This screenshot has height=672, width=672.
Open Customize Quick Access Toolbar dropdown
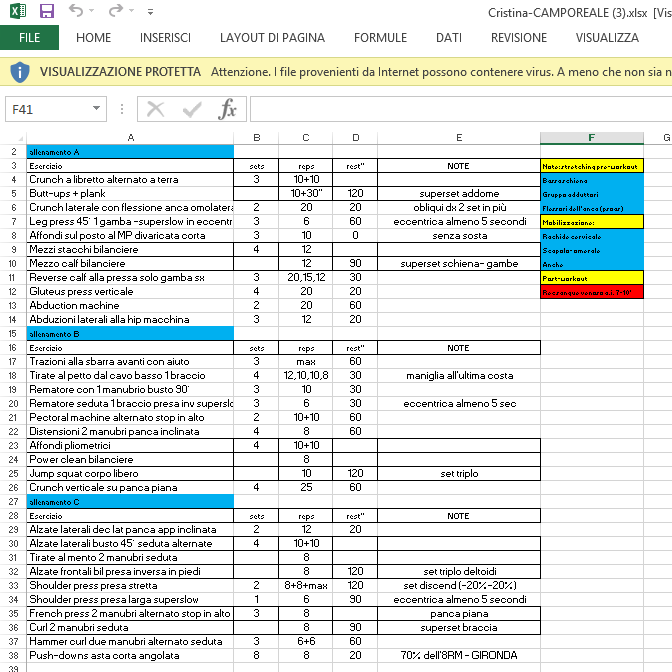[157, 13]
